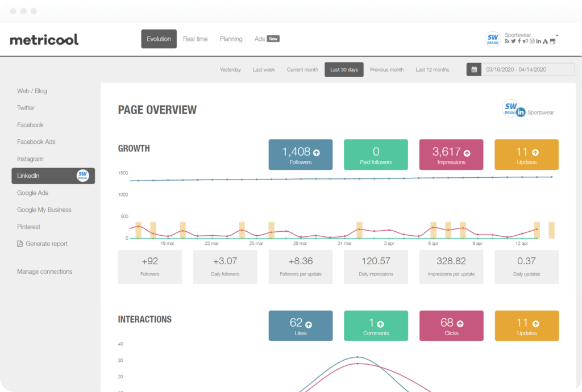Open Manage connections in sidebar
Viewport: 582px width, 392px height.
[44, 272]
